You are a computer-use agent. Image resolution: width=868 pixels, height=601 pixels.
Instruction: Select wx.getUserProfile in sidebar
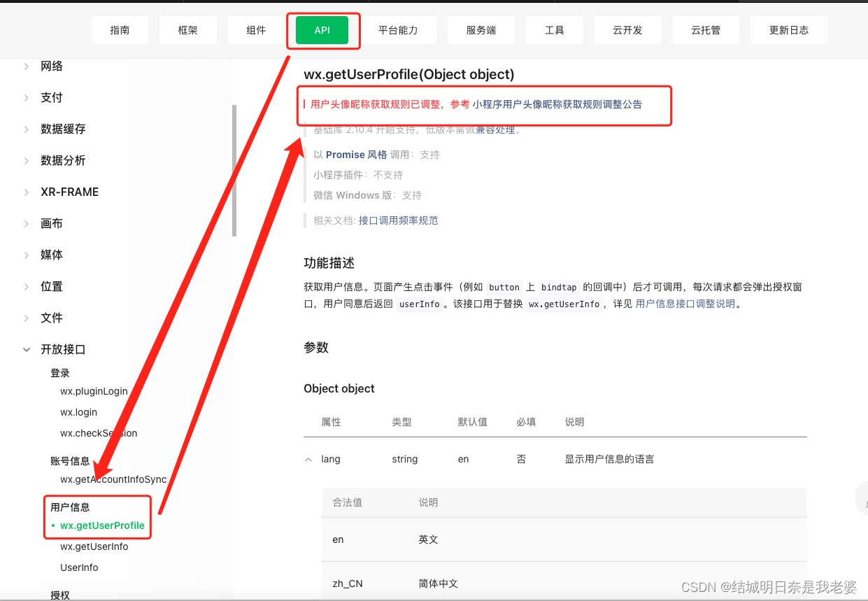(x=102, y=525)
